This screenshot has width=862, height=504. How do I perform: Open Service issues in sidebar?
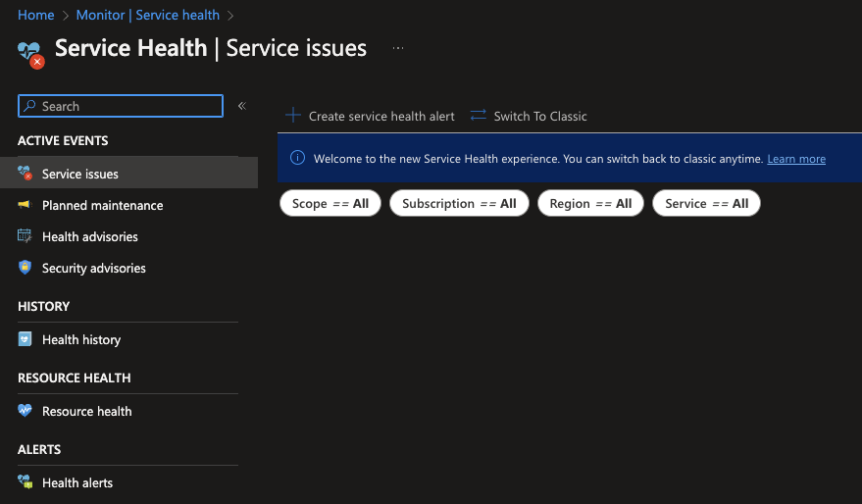[128, 174]
